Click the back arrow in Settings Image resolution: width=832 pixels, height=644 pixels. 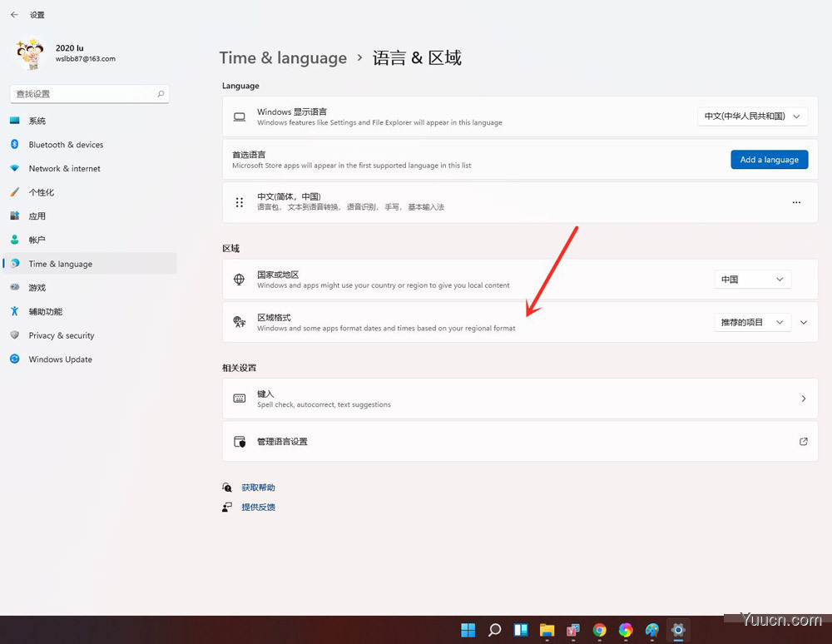click(x=14, y=15)
